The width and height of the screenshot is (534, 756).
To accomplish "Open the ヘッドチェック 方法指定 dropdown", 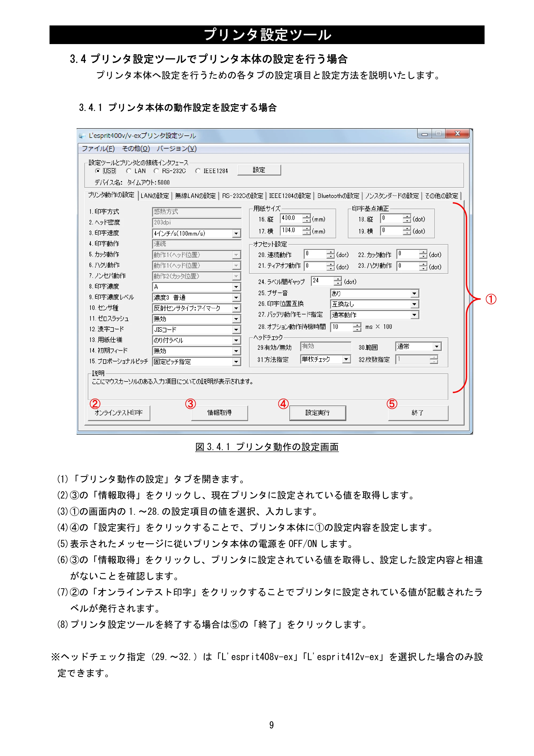I will (x=325, y=359).
